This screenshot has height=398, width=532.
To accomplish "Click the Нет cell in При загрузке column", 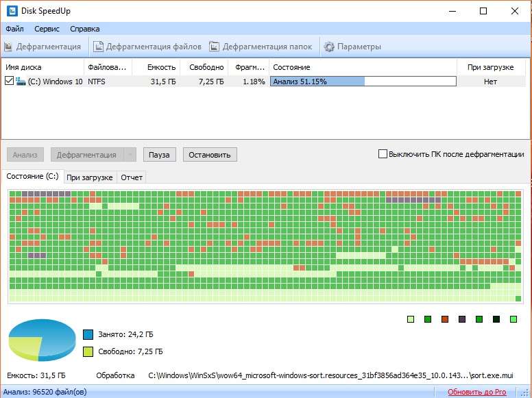I will click(x=490, y=82).
